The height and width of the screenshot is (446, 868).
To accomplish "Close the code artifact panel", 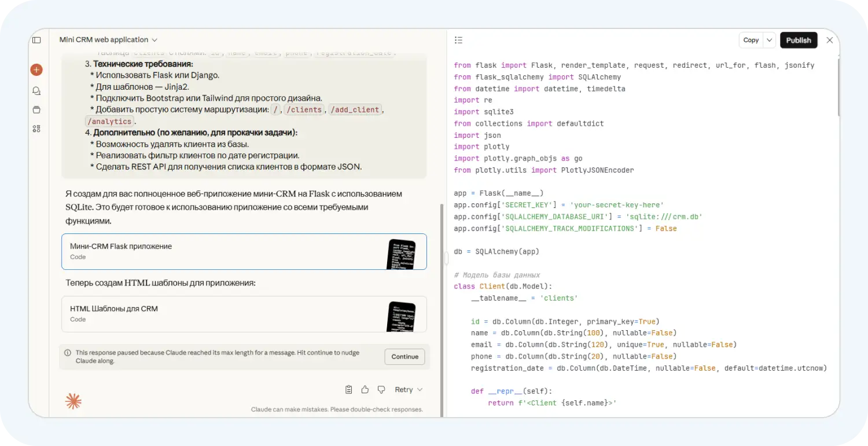I will coord(829,40).
